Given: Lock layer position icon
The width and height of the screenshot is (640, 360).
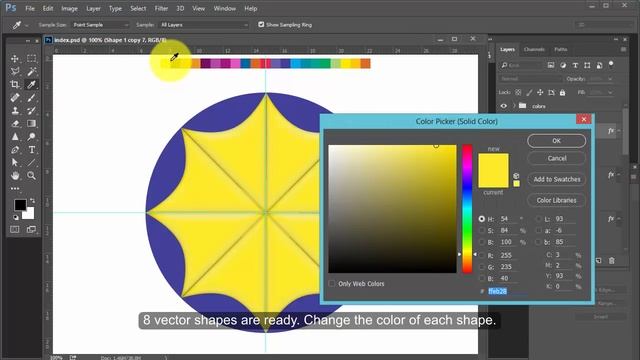Looking at the screenshot, I should tap(540, 93).
